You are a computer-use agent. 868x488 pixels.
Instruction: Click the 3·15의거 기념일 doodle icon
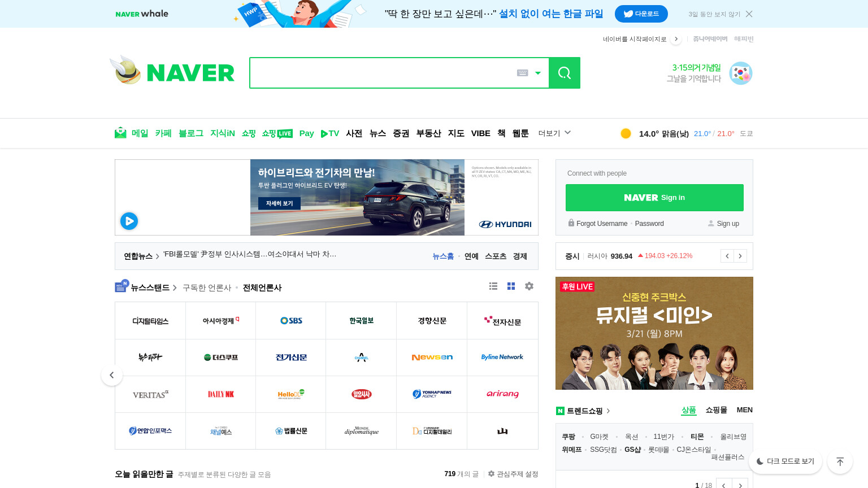coord(740,73)
